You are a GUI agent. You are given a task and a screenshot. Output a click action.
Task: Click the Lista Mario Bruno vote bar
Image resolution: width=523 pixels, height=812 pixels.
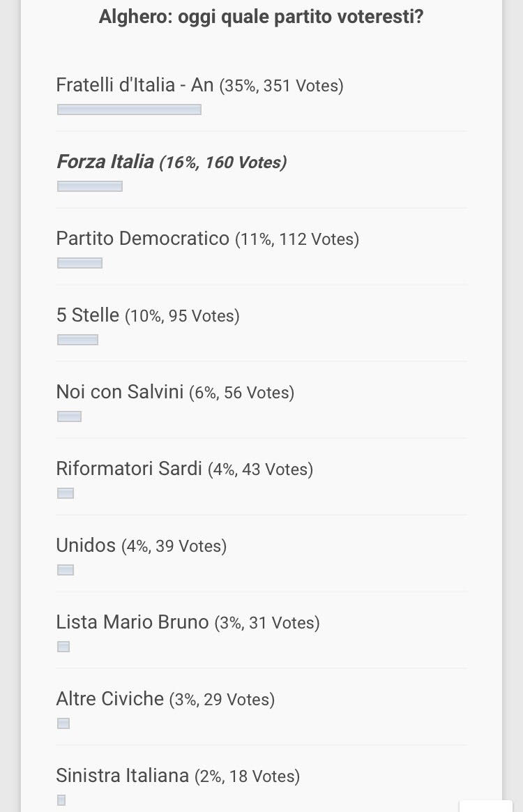(x=63, y=647)
